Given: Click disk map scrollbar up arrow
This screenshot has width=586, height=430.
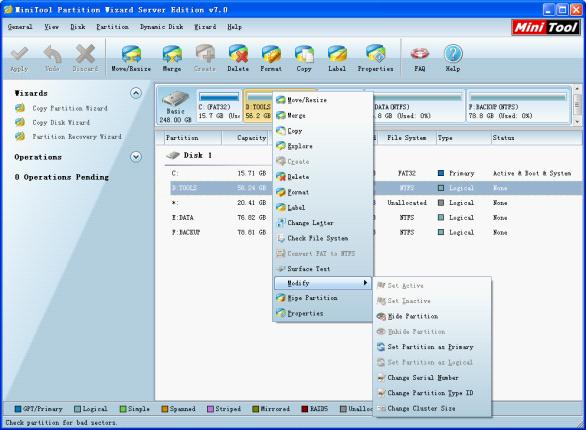Looking at the screenshot, I should [x=577, y=90].
